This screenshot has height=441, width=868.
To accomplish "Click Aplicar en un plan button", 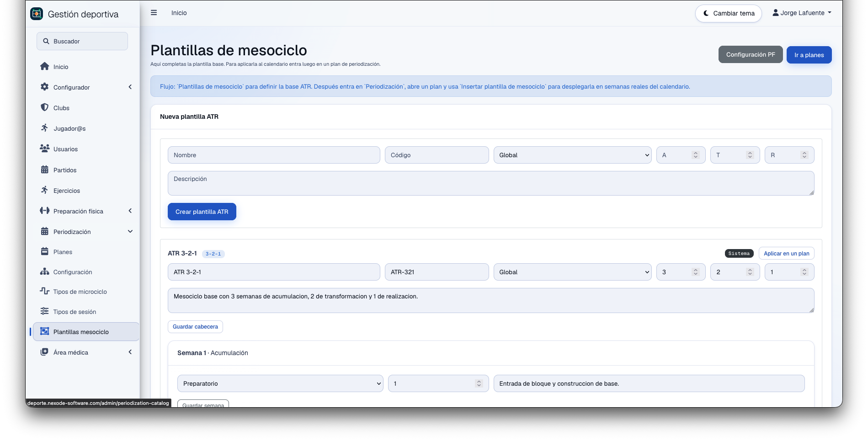I will coord(786,253).
